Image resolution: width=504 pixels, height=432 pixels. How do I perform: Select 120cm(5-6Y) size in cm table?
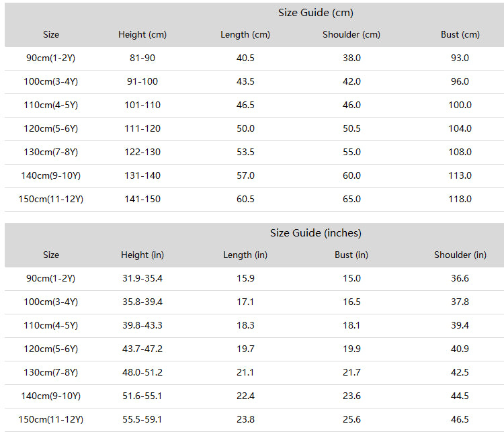[x=51, y=128]
